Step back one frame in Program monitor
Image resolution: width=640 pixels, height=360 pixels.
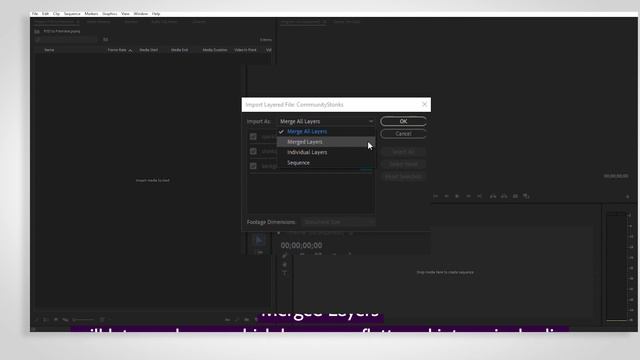pyautogui.click(x=447, y=196)
